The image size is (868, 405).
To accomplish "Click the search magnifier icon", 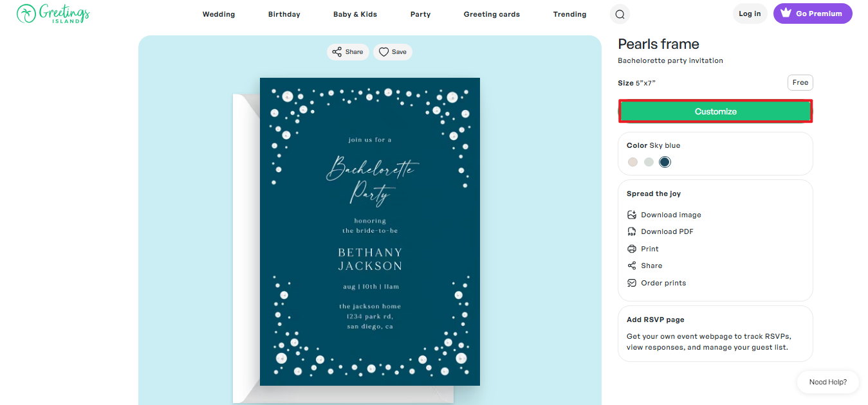I will click(620, 14).
